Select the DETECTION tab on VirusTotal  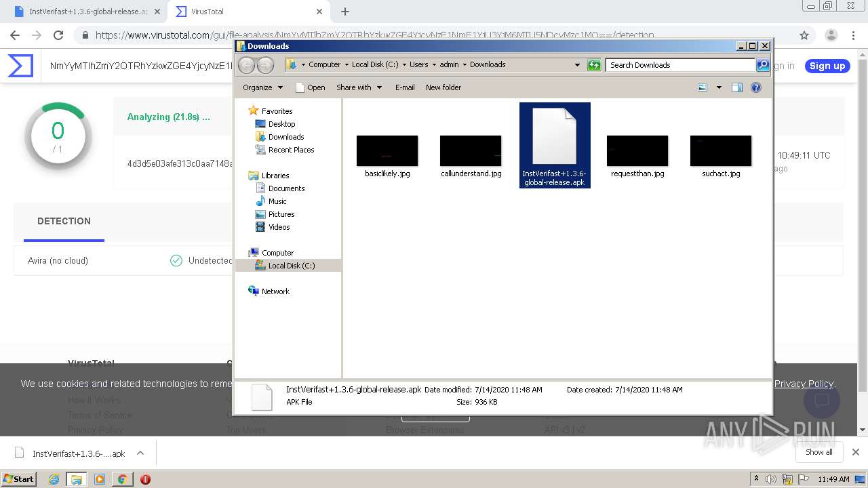64,222
